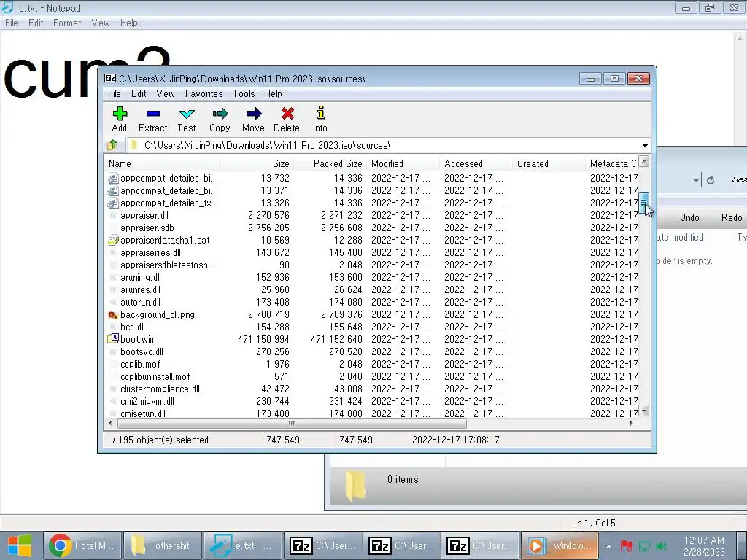Select background_cli.png file icon
Viewport: 747px width, 560px height.
coord(113,315)
